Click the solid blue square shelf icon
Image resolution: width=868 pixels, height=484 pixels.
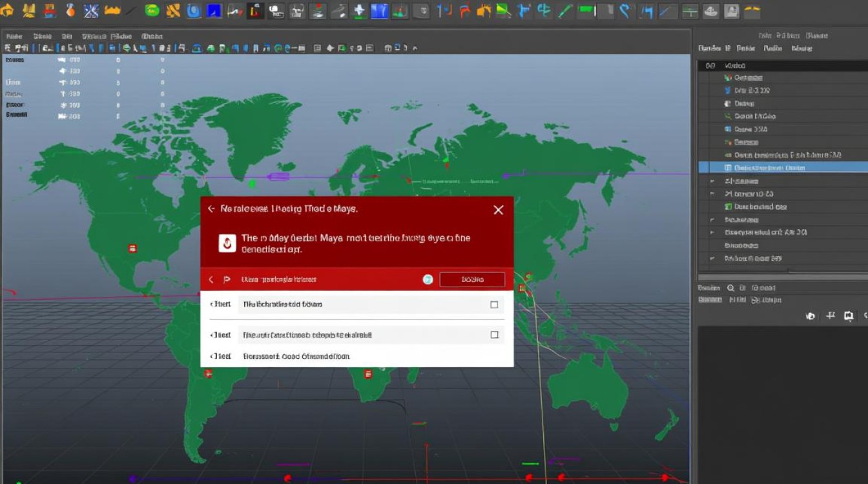(213, 10)
